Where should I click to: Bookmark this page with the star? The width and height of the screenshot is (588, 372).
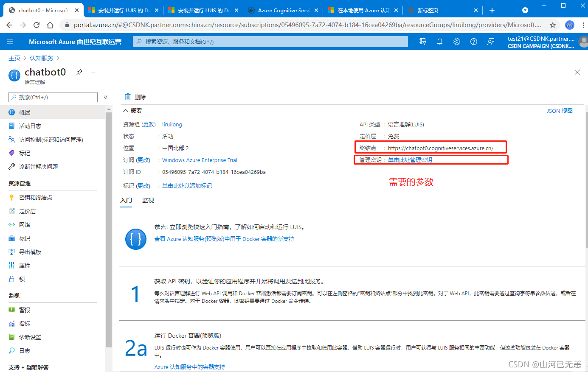(553, 25)
